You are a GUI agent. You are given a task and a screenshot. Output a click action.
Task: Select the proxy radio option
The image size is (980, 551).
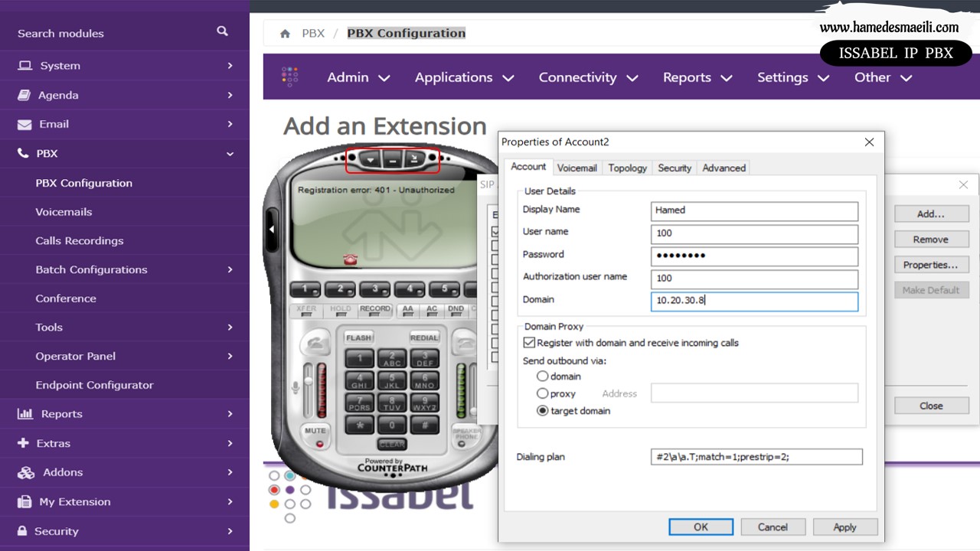coord(543,393)
